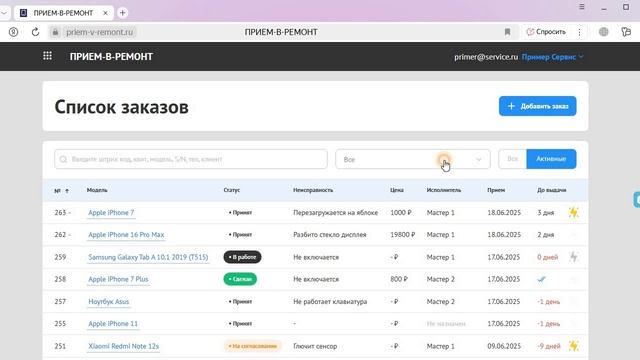Screen dimensions: 640x360
Task: Reload the page with the refresh icon
Action: (x=36, y=32)
